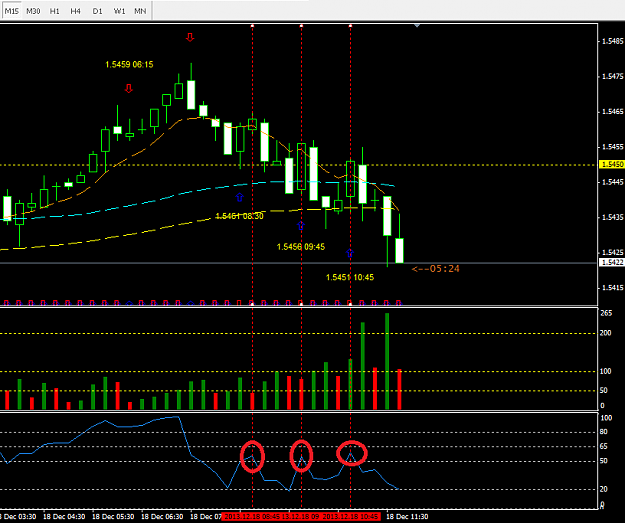The height and width of the screenshot is (523, 625).
Task: Click the '18 Dec 06:30' time axis label
Action: 162,517
